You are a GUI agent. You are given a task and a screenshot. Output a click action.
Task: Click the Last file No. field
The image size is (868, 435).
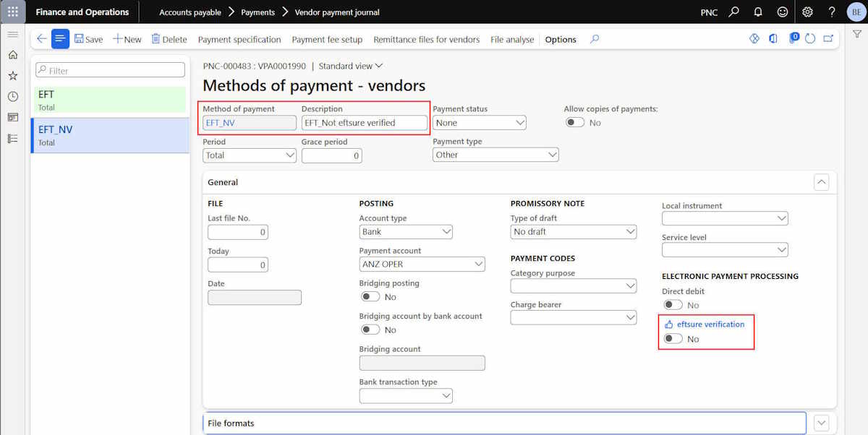click(238, 232)
